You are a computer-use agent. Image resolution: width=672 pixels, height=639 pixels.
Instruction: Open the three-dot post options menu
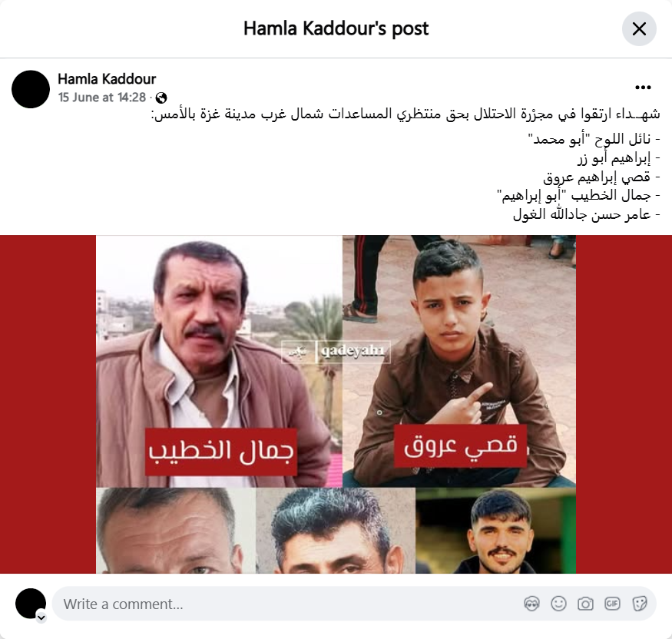(643, 88)
